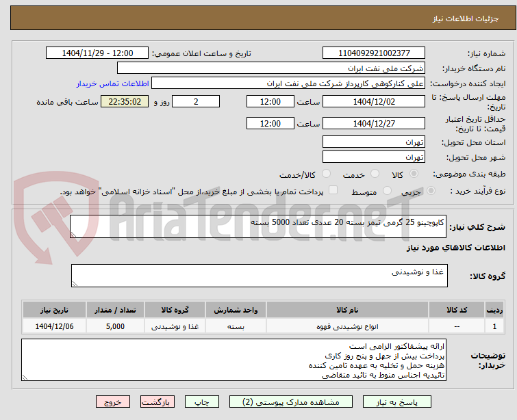Click the date cell 1404/12/06
This screenshot has height=420, width=517.
pyautogui.click(x=54, y=326)
